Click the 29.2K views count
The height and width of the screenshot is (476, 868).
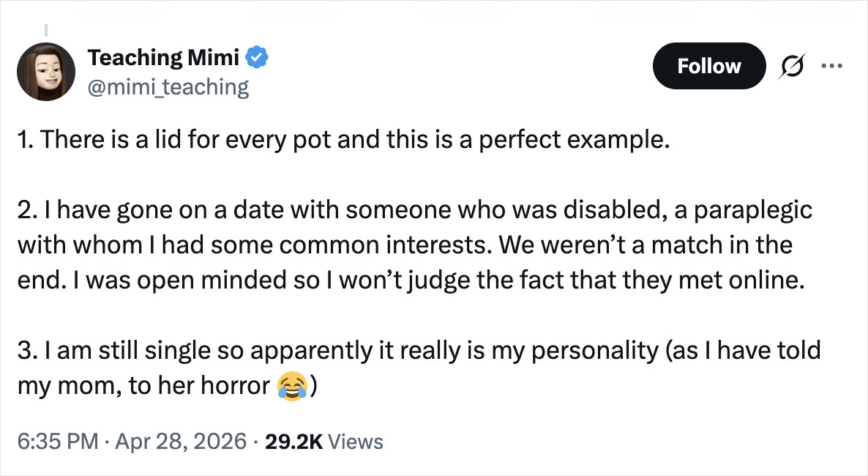tap(292, 442)
